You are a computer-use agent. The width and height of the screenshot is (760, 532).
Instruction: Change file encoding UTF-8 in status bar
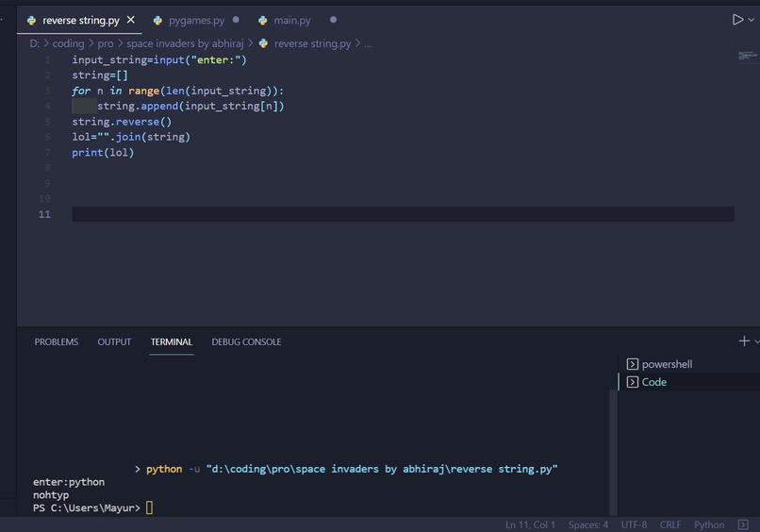point(634,524)
